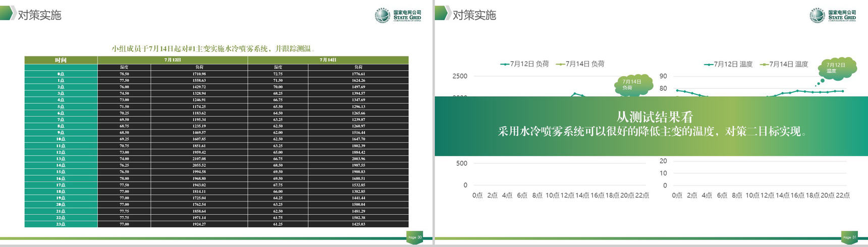Select the 7月12日 温度 cloud callout
The width and height of the screenshot is (868, 247).
click(x=836, y=68)
